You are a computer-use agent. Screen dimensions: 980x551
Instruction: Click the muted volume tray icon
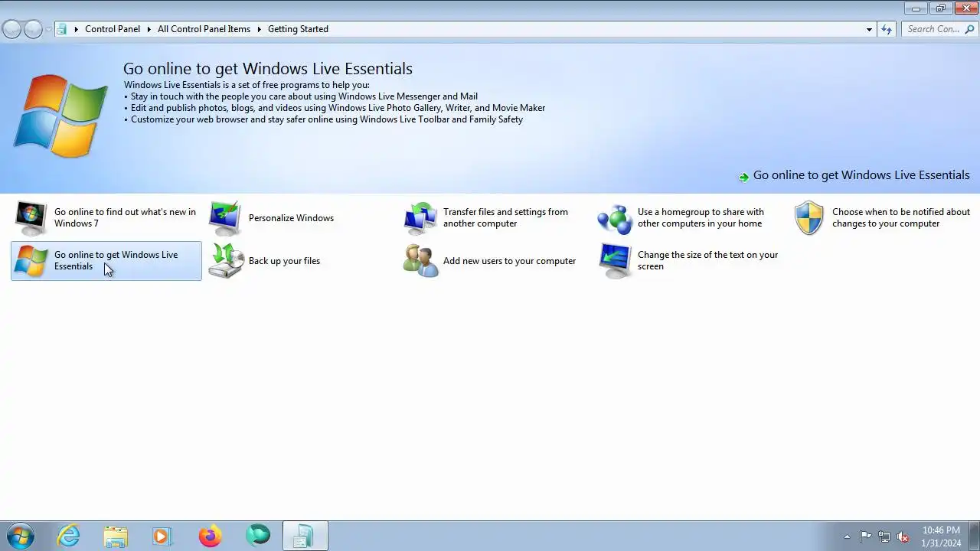[x=903, y=536]
